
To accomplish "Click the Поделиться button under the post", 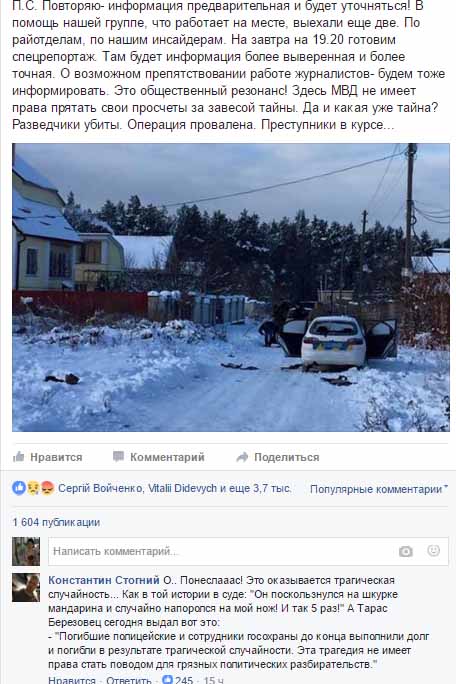I will 278,457.
